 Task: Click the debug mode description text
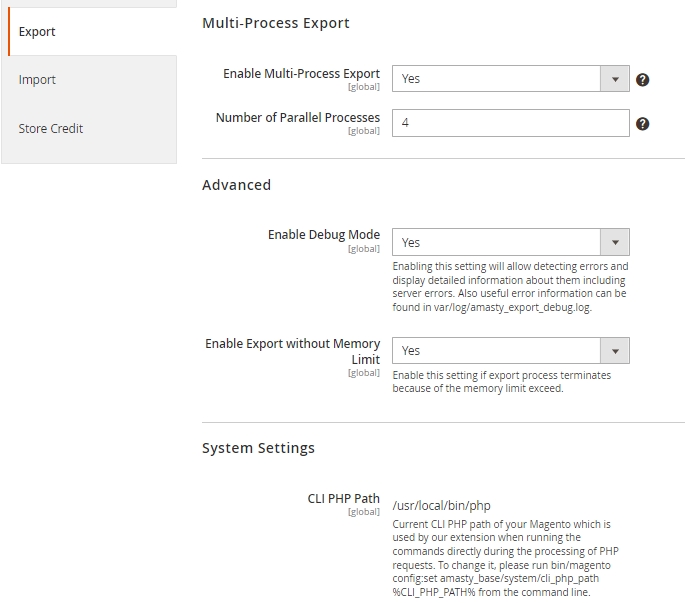coord(510,287)
